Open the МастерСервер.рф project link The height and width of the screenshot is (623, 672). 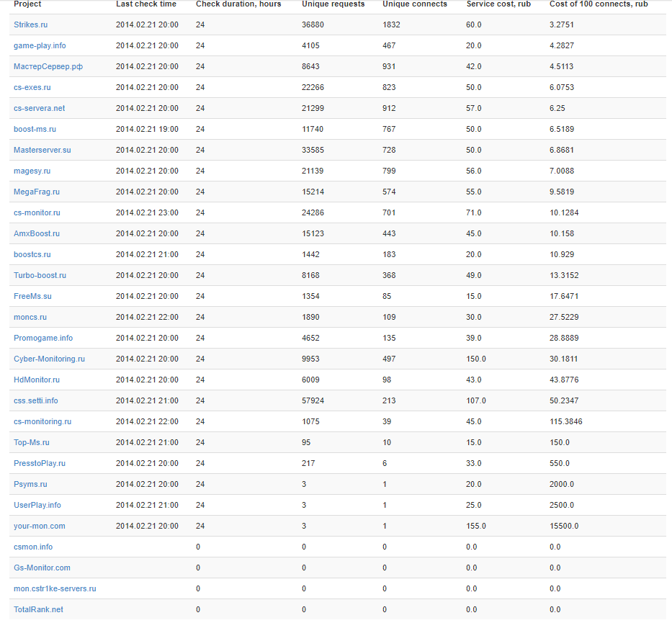[x=48, y=67]
